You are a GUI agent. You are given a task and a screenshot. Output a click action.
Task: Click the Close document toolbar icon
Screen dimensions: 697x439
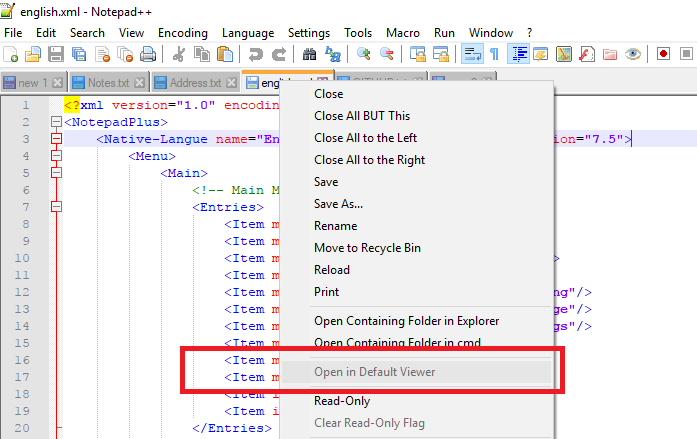coord(102,54)
